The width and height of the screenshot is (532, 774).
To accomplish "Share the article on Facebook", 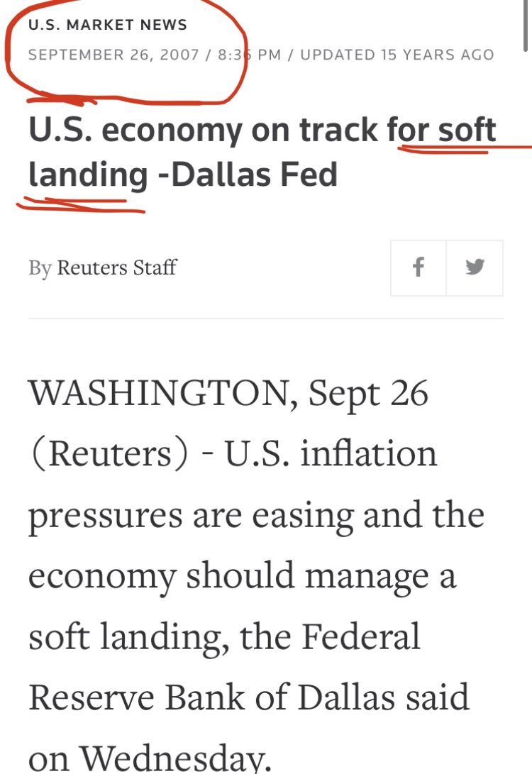I will coord(419,268).
